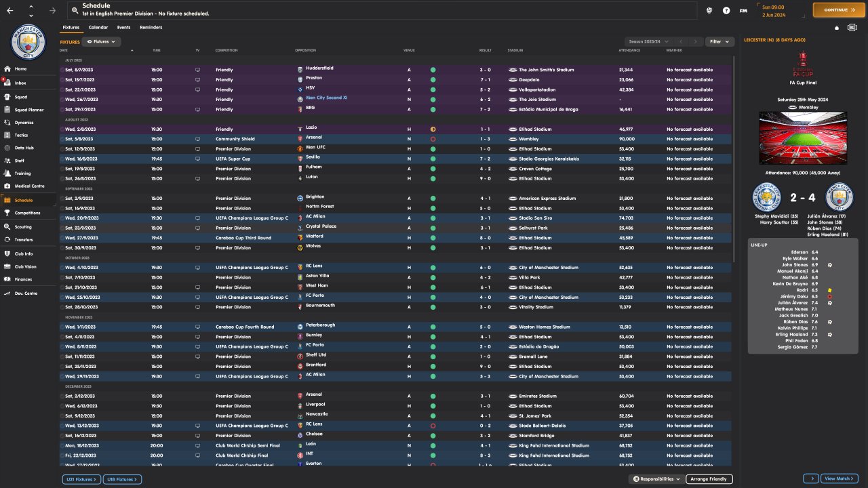868x488 pixels.
Task: Select the Sat, 2/9/2023 fixture row checkbox
Action: (x=62, y=199)
